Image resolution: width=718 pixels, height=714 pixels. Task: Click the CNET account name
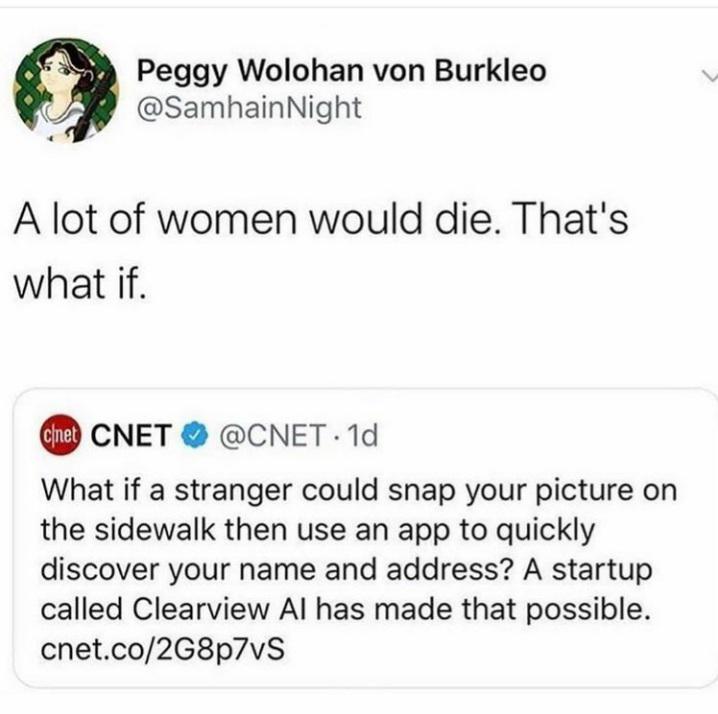(x=131, y=437)
